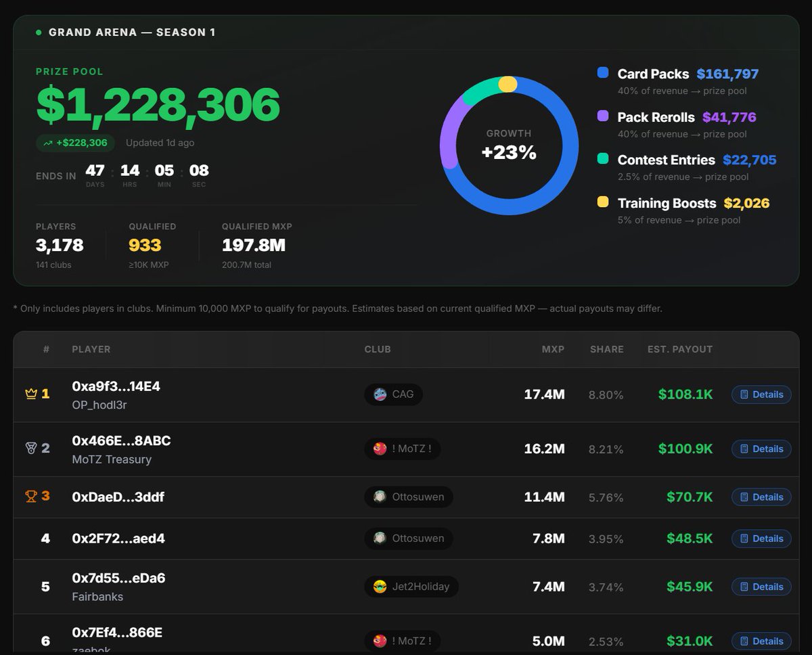Select player address 0xa9f3...14E4
The image size is (812, 655).
point(116,386)
